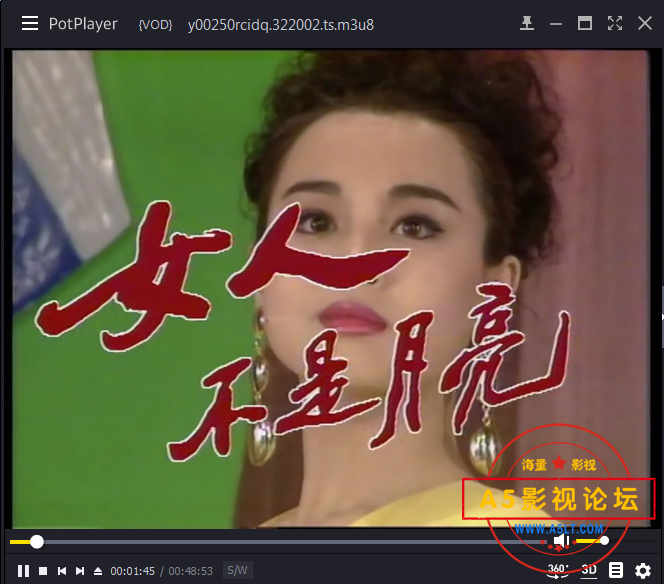Toggle the S/W decoder indicator
The width and height of the screenshot is (664, 584).
[x=237, y=570]
